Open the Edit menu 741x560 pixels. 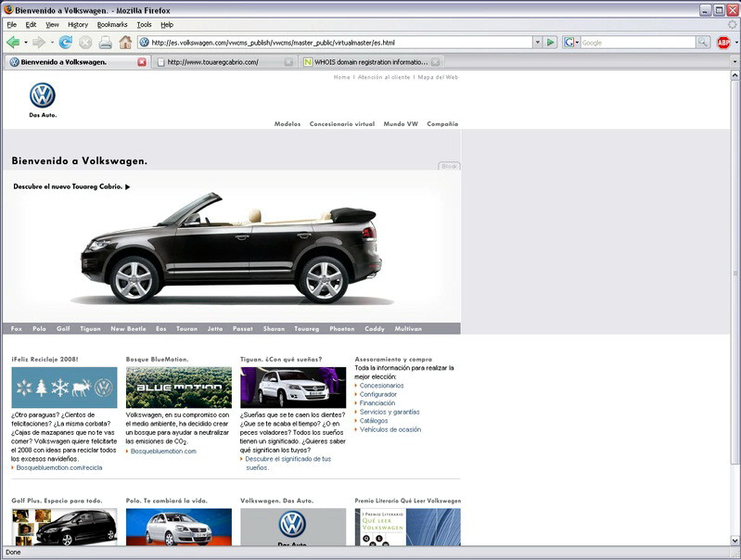[x=31, y=25]
